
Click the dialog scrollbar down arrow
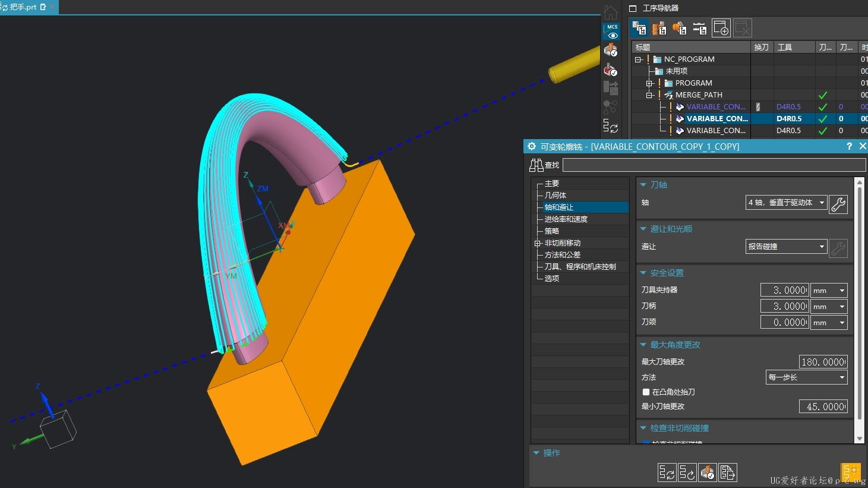pos(859,439)
